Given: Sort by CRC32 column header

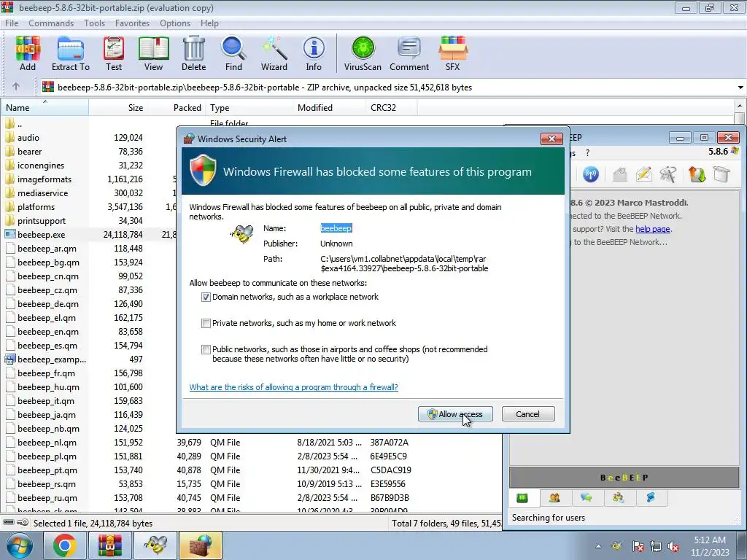Looking at the screenshot, I should [391, 108].
